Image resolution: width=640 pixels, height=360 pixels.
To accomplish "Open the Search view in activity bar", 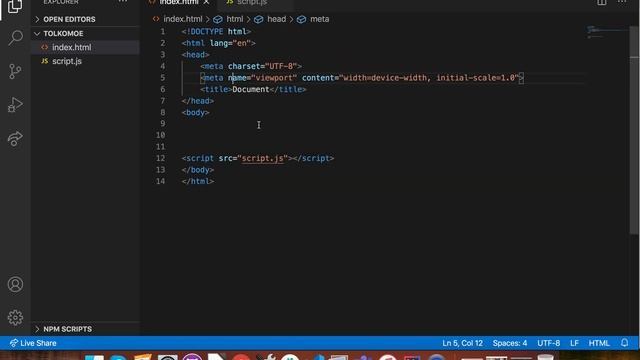I will (x=15, y=38).
